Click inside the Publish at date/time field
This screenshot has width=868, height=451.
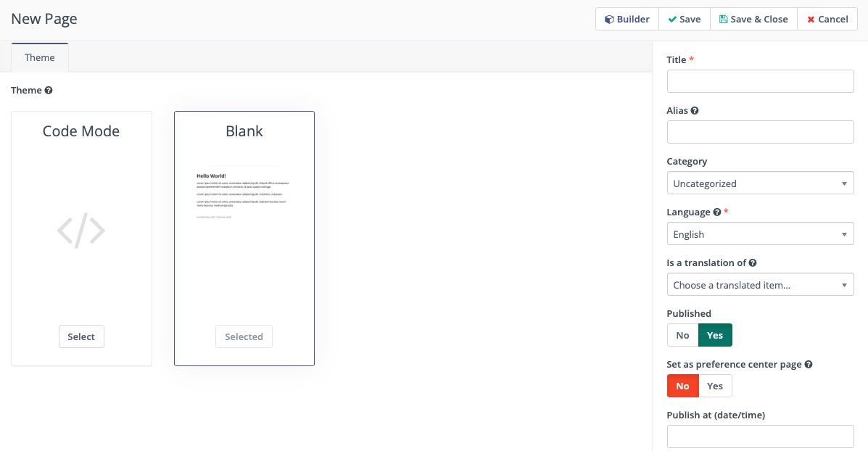point(760,436)
